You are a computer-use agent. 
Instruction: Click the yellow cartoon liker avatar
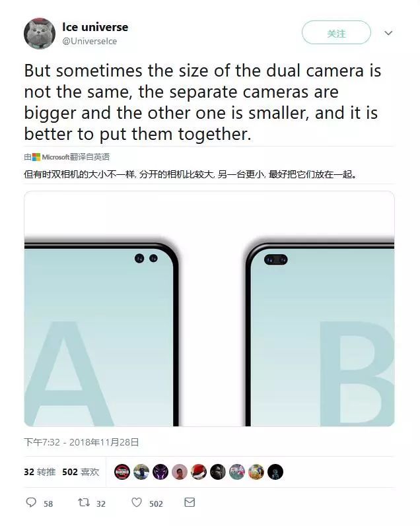click(x=256, y=472)
